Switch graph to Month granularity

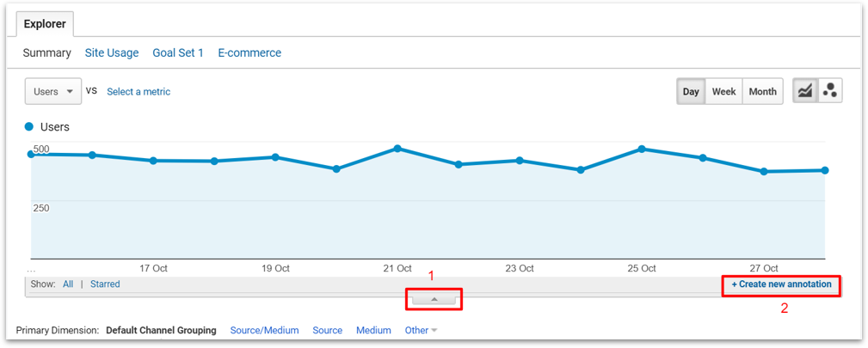pos(762,91)
